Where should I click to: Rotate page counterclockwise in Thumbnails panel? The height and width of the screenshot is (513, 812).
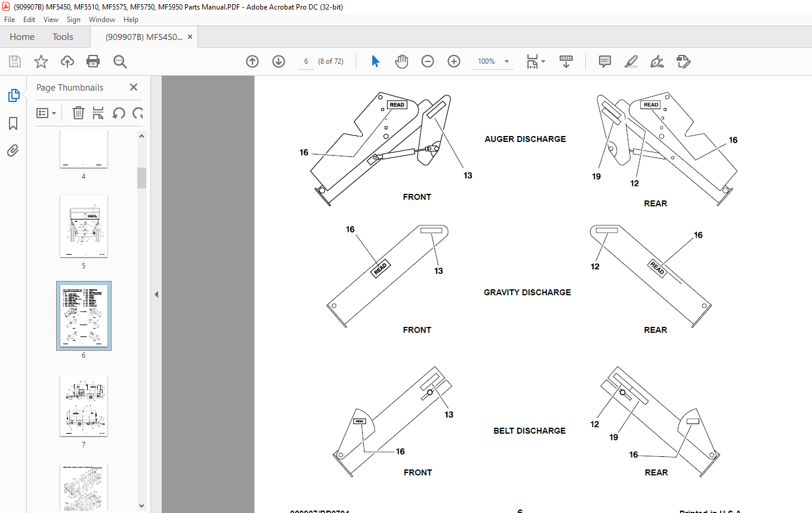point(119,113)
